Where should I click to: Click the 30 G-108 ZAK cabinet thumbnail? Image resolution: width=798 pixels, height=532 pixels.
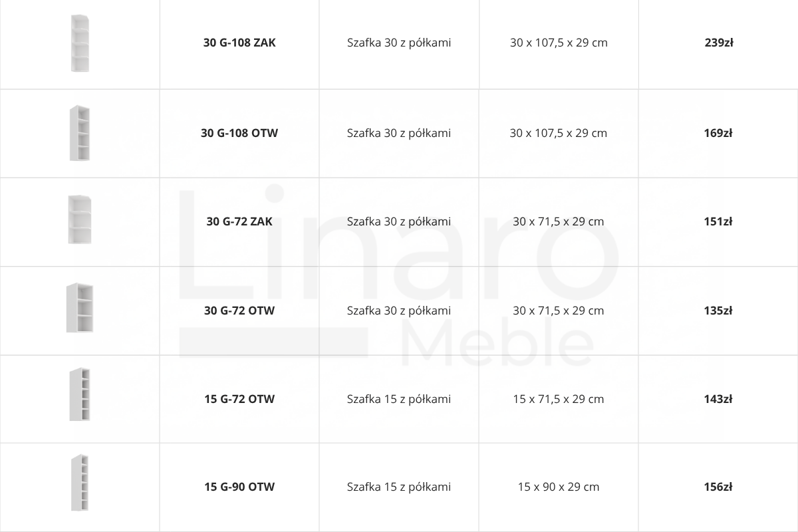pos(79,43)
